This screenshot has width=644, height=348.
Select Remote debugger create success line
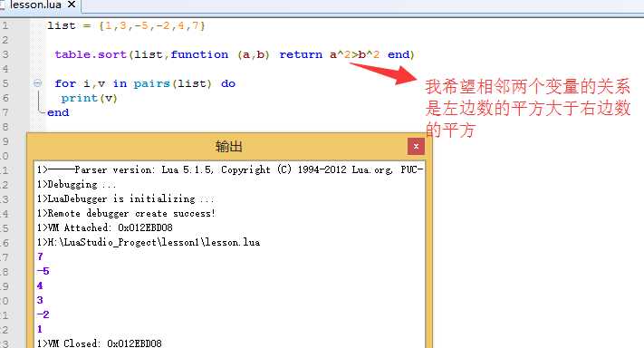[x=126, y=213]
